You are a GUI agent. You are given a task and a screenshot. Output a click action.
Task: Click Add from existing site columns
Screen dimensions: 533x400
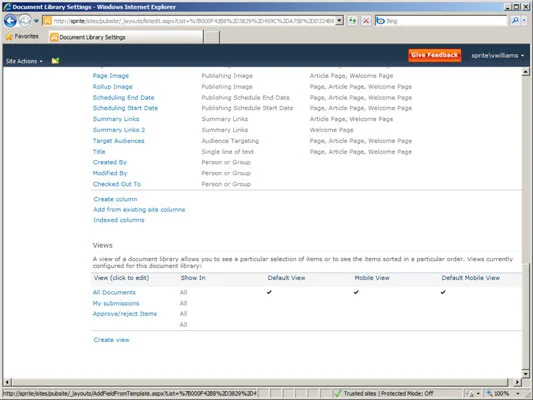pyautogui.click(x=139, y=210)
